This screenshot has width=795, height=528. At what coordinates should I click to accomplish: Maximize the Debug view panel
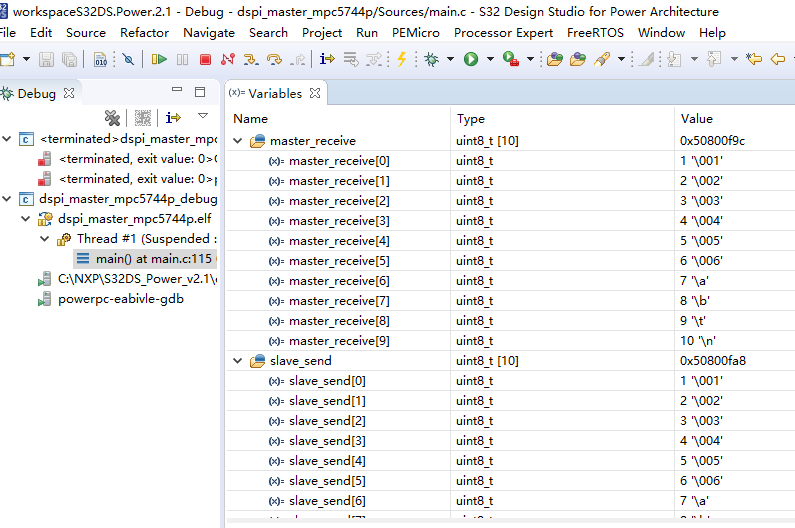pos(200,92)
